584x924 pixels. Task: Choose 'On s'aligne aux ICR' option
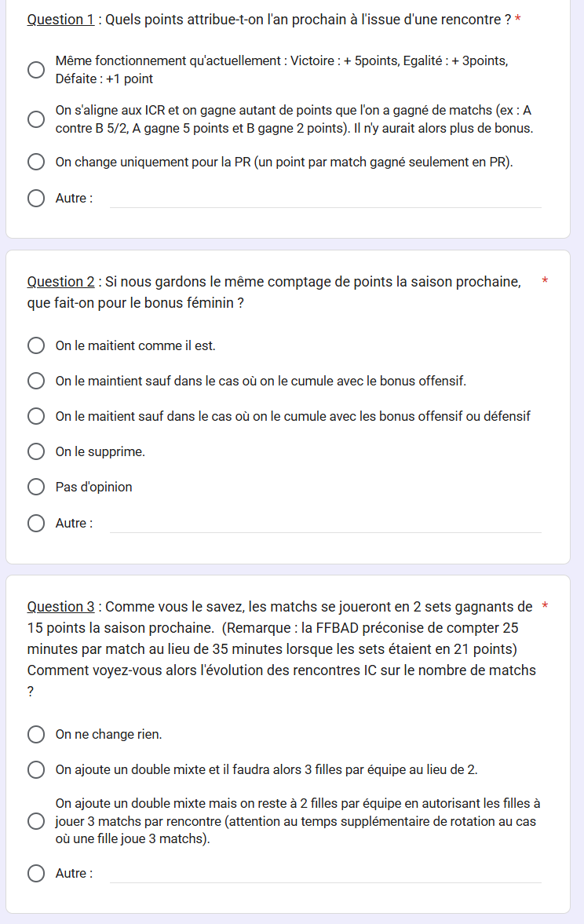tap(36, 119)
